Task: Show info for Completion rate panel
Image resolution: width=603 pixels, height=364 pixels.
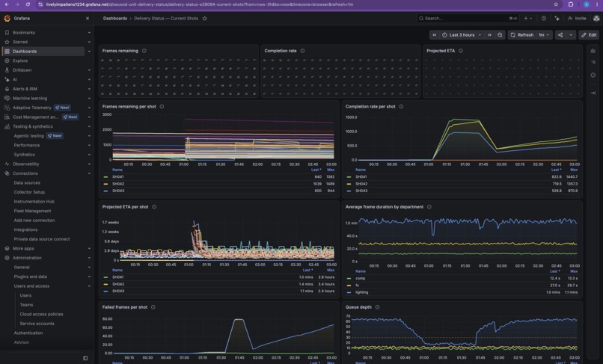Action: 303,51
